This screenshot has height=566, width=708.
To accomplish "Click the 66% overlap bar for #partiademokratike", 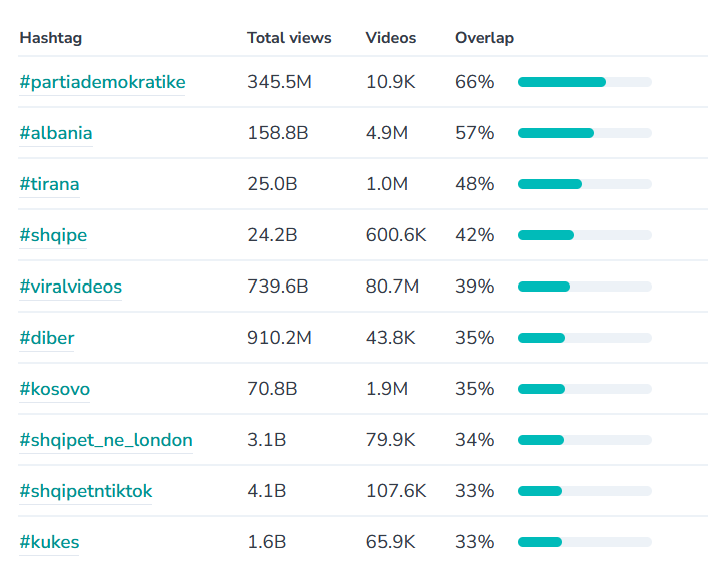I will 585,82.
